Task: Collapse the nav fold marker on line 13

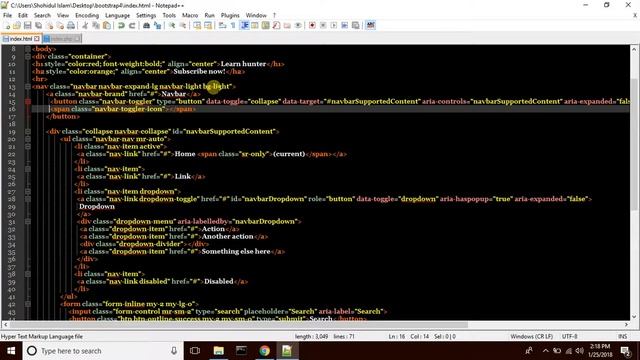Action: pyautogui.click(x=28, y=87)
